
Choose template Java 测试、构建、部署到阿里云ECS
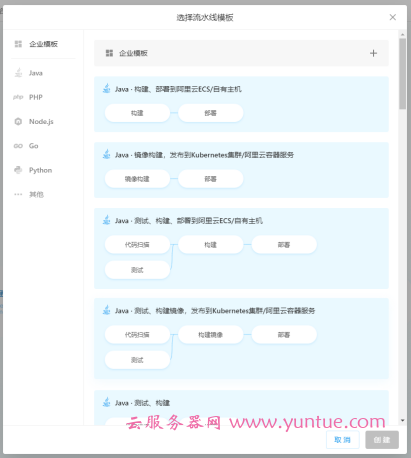[241, 248]
